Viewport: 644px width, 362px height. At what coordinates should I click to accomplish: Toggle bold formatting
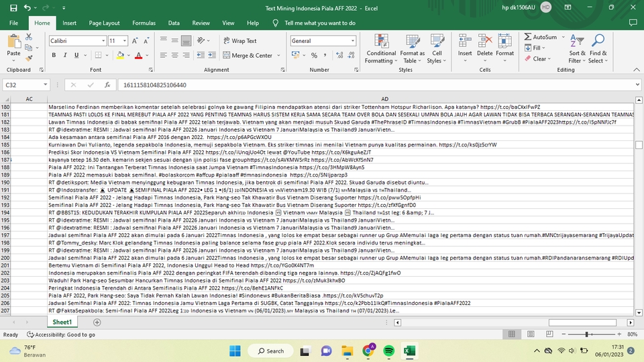[54, 55]
